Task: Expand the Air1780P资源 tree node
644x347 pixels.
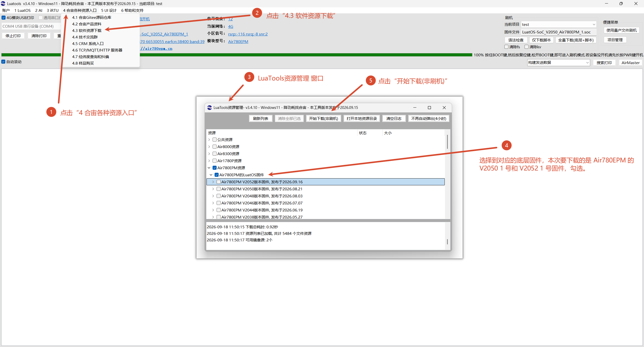Action: pos(209,161)
